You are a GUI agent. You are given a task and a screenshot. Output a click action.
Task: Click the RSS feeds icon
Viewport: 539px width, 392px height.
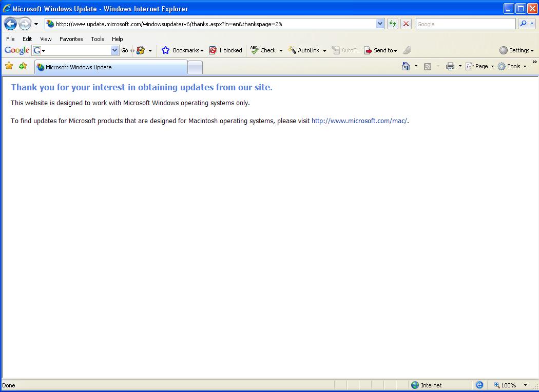click(428, 67)
